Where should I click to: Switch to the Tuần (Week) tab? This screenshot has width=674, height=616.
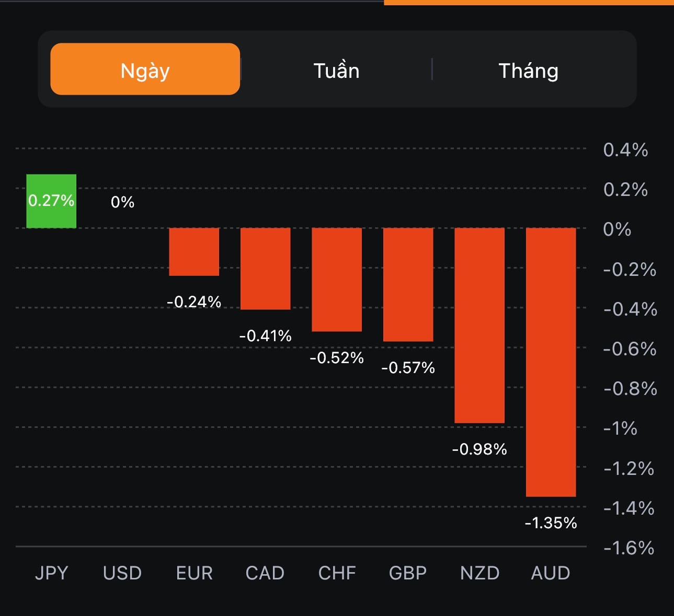click(336, 71)
